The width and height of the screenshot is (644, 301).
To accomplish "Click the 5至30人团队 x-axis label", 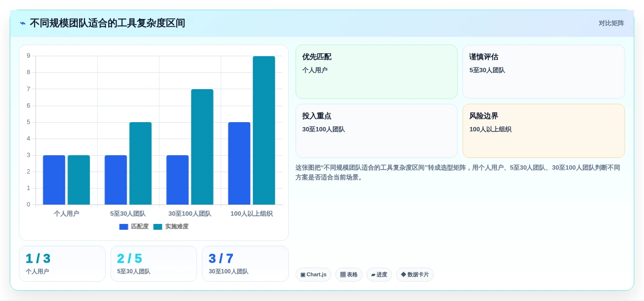I will [128, 214].
